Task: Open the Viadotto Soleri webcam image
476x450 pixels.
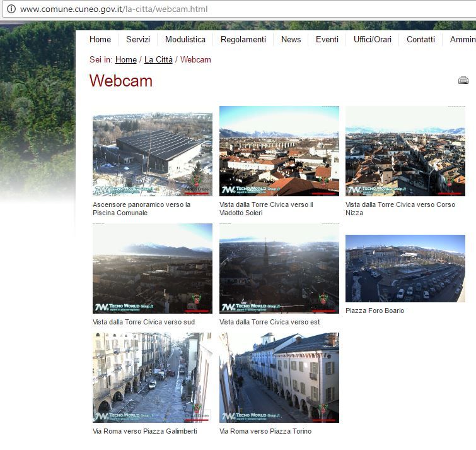Action: click(279, 151)
